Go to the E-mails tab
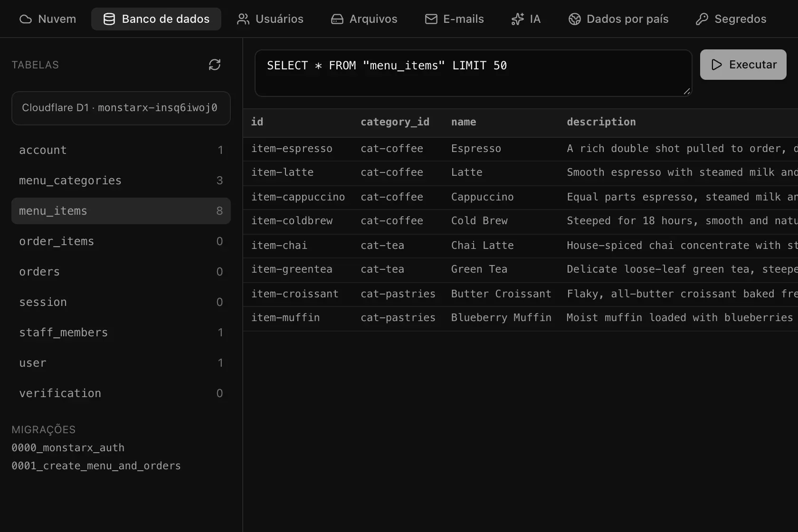 454,19
